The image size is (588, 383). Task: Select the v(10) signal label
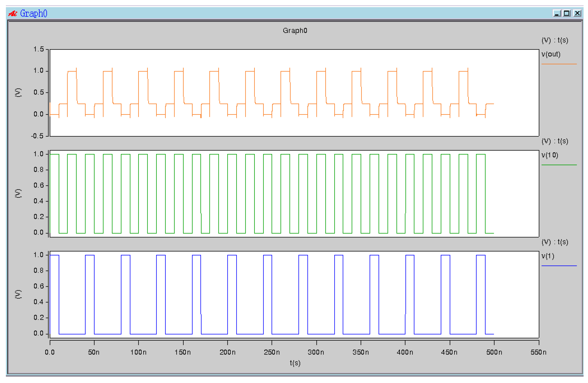click(550, 155)
